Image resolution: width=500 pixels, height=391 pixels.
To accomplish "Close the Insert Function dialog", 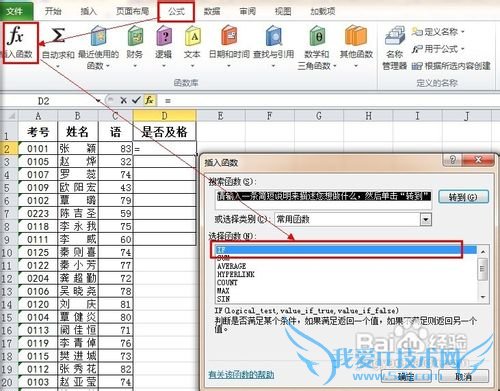I will [478, 160].
